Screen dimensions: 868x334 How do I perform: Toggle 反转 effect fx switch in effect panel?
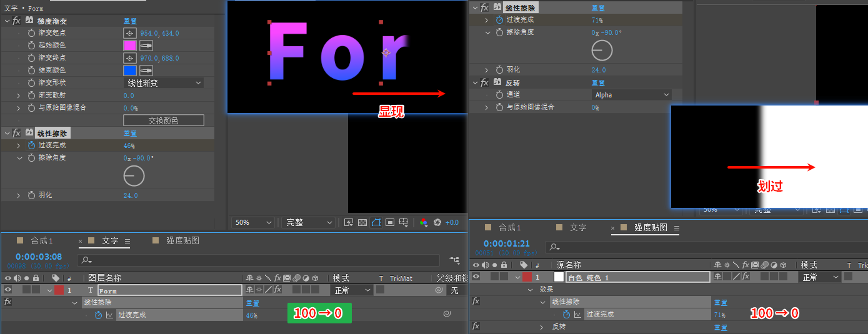[484, 82]
